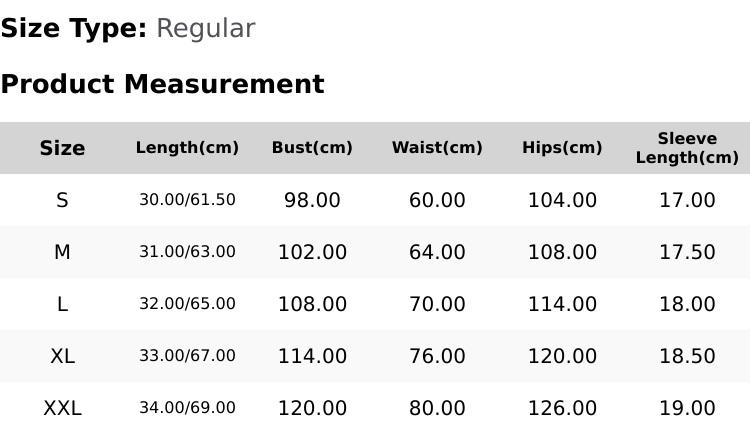
Task: Click the 64.00 waist value for M
Action: pos(437,252)
